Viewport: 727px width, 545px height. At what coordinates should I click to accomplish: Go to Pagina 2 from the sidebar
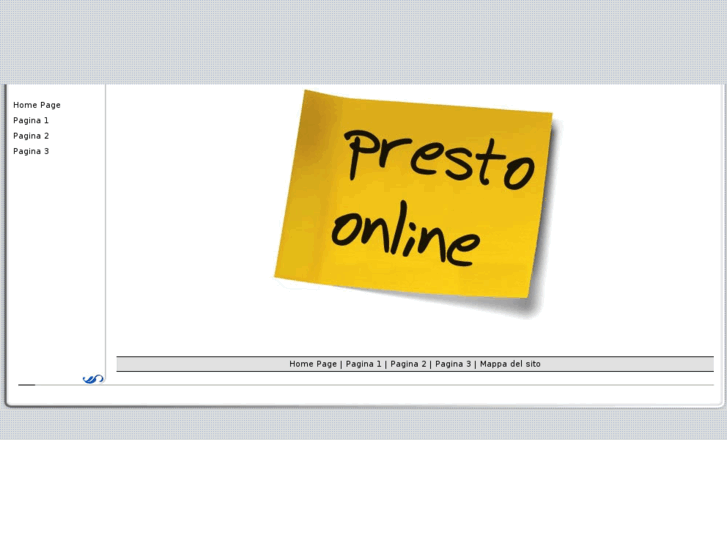(x=31, y=136)
